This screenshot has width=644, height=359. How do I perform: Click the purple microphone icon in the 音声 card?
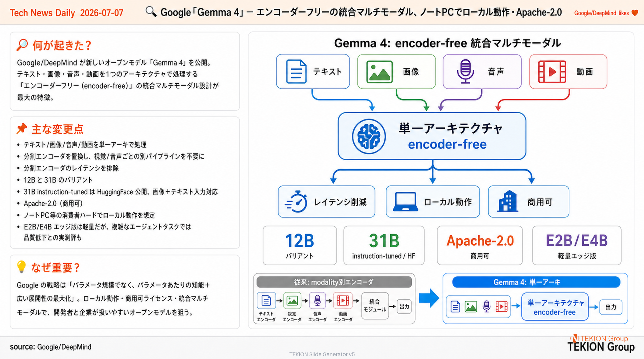pyautogui.click(x=465, y=71)
